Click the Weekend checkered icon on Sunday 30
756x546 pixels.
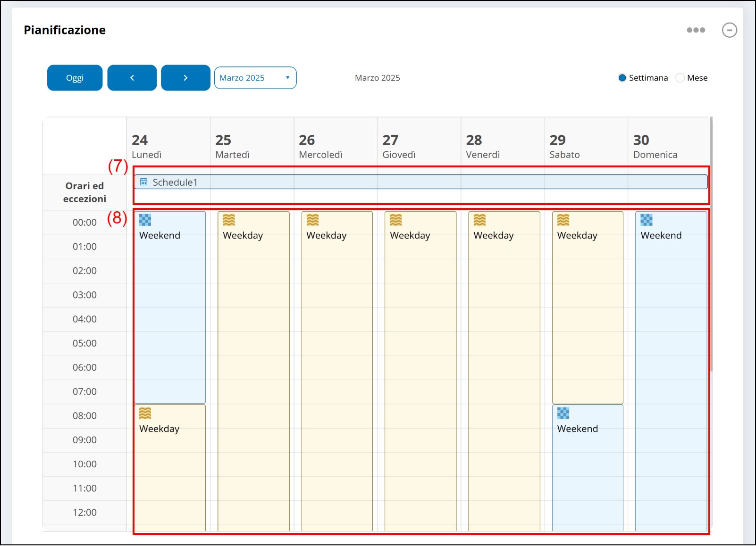point(646,220)
